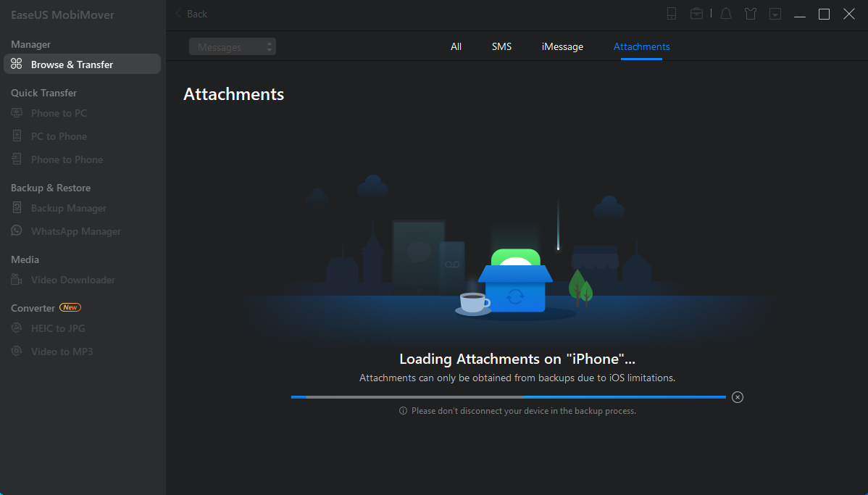868x495 pixels.
Task: Select Phone to PC in Quick Transfer
Action: (x=59, y=113)
